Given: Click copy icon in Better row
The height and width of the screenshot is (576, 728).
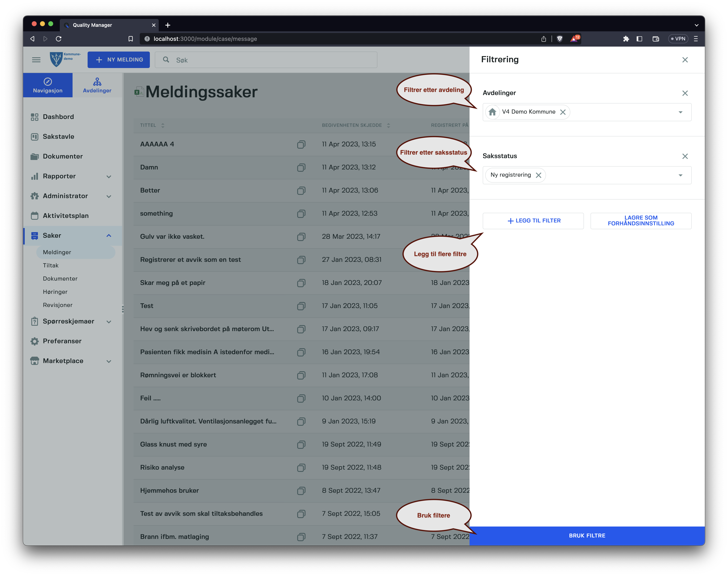Looking at the screenshot, I should 301,190.
